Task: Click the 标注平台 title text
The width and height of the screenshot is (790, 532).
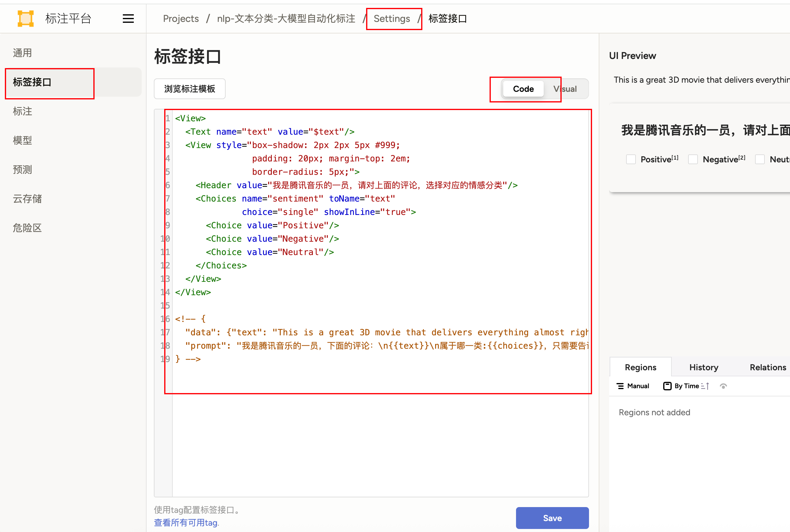Action: (x=68, y=18)
